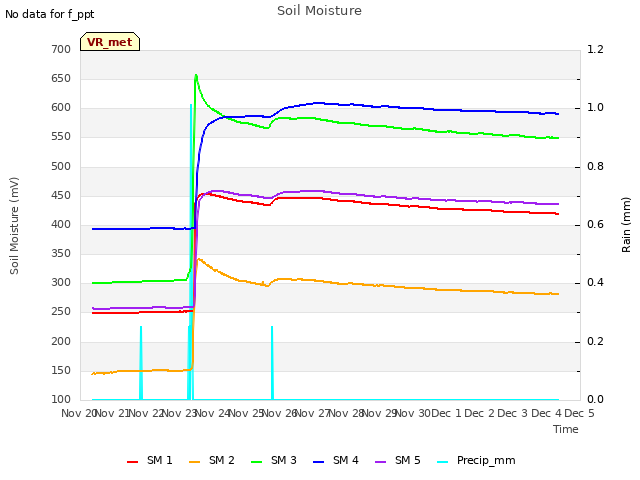
Task: Click the Dec 3 date label
Action: click(513, 414)
